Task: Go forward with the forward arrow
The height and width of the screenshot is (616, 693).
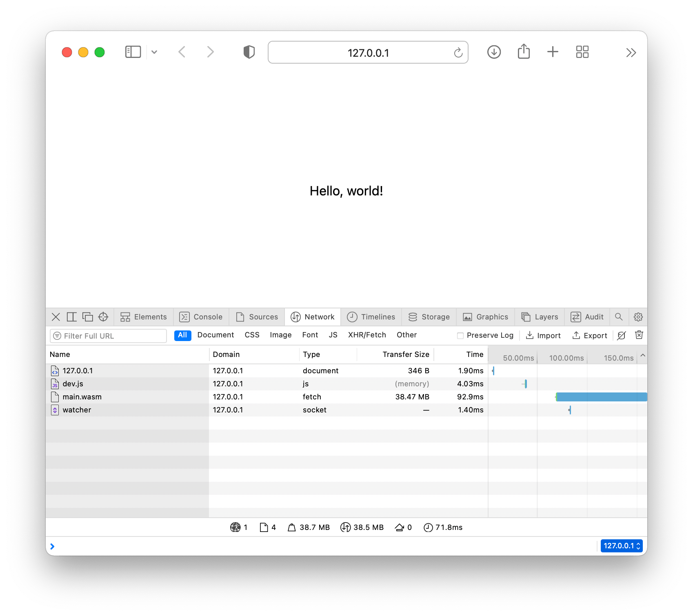Action: click(210, 52)
